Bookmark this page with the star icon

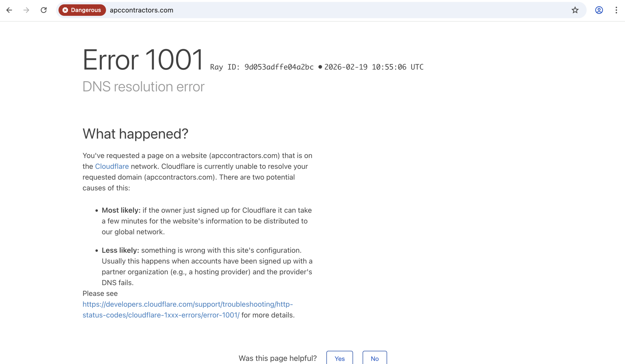[x=575, y=10]
